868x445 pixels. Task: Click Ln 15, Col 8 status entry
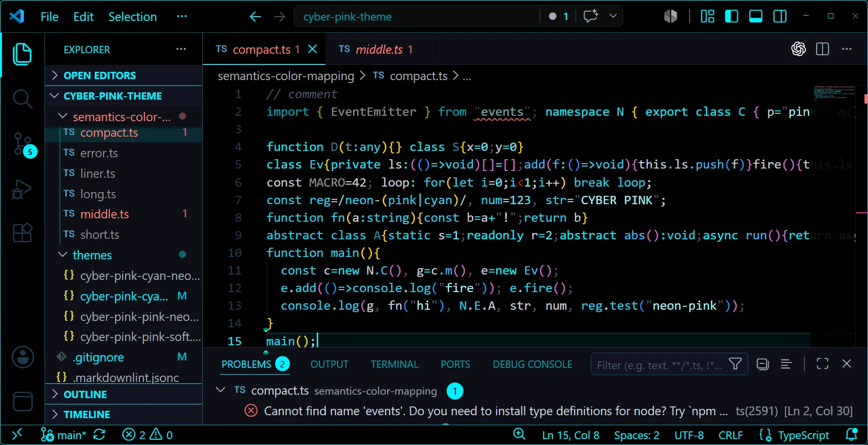click(x=570, y=435)
